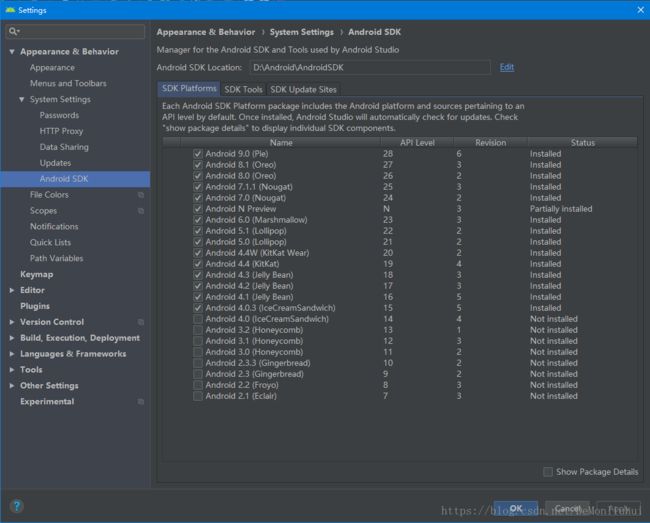
Task: Click the project-level icon beside Experimental
Action: (141, 402)
